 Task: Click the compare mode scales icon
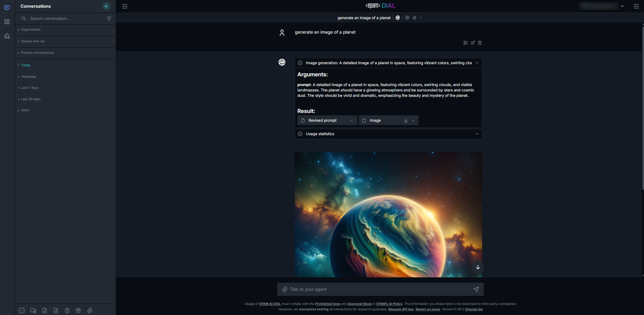[x=78, y=311]
